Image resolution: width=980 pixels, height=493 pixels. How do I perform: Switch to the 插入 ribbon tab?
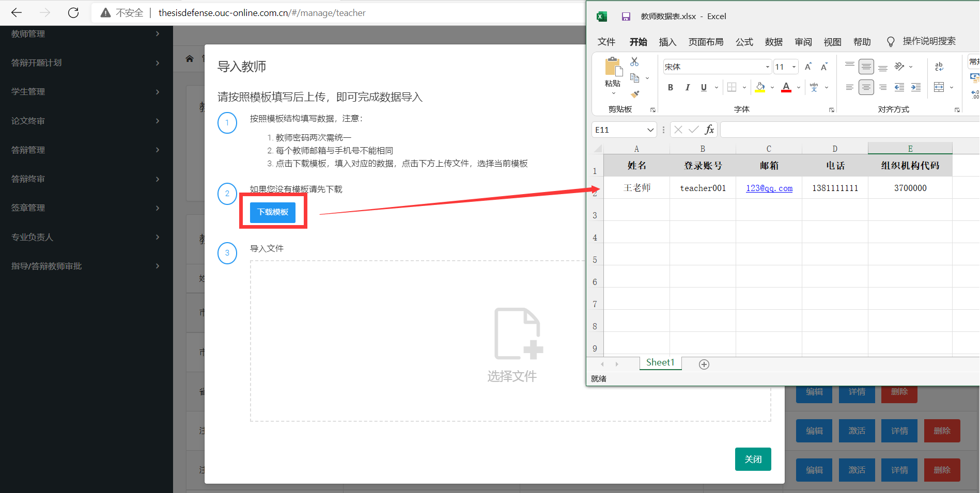(667, 42)
